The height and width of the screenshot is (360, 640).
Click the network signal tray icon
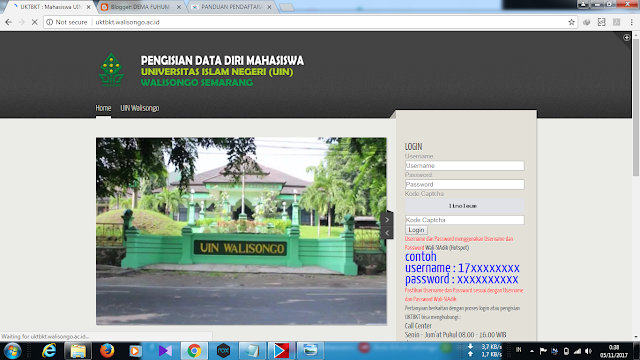coord(577,351)
